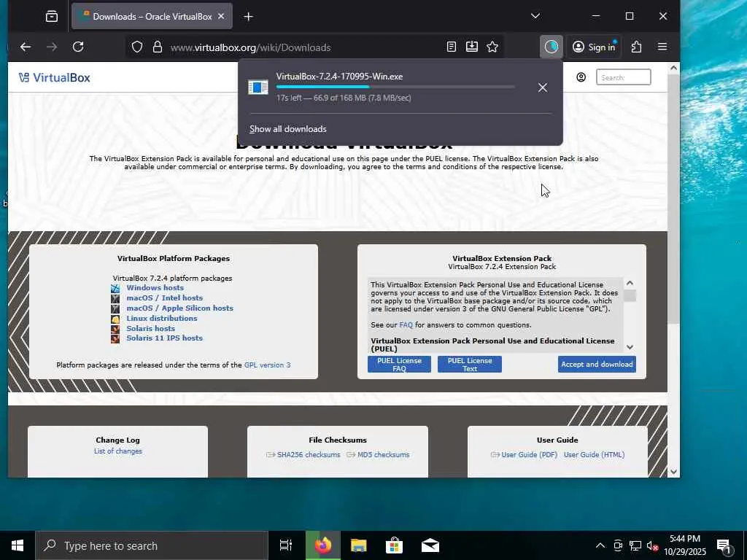Open Firefox View tab icon
The width and height of the screenshot is (747, 560).
pos(52,17)
